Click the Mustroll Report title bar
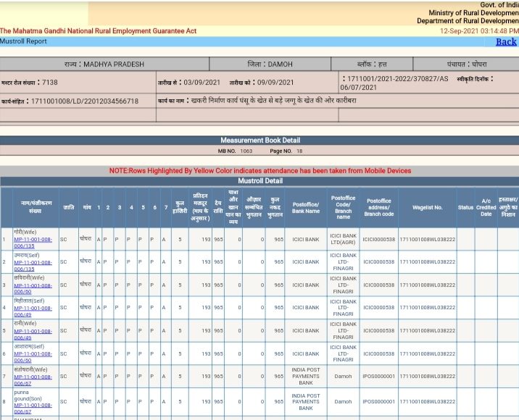519x420 pixels. tap(259, 42)
